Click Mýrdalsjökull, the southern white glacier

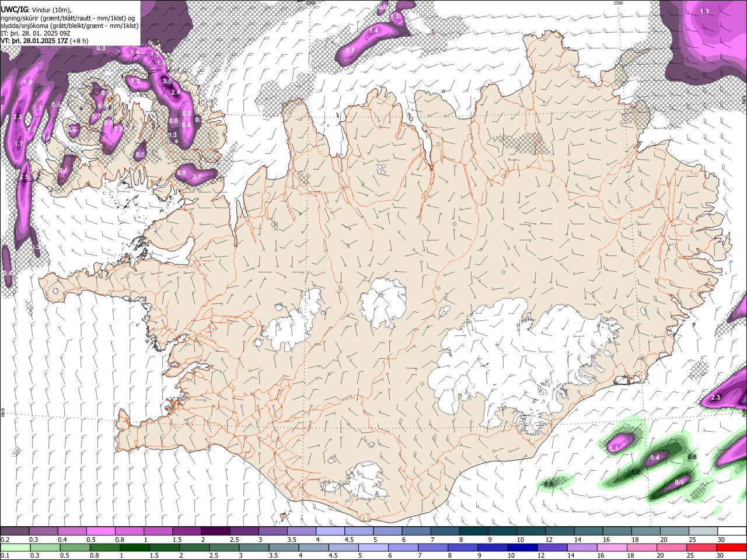pyautogui.click(x=367, y=481)
